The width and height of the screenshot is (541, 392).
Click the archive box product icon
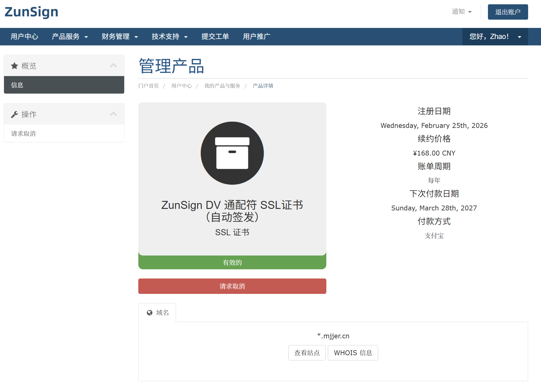click(232, 153)
